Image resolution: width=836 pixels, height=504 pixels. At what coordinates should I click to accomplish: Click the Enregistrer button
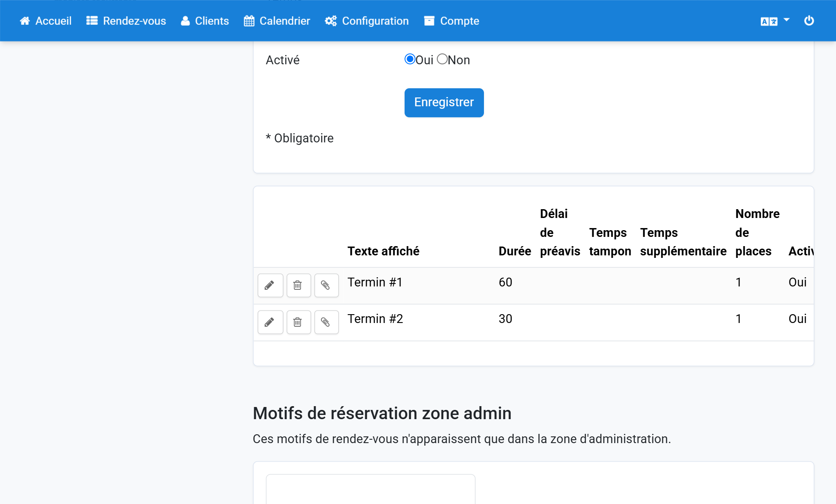point(444,102)
